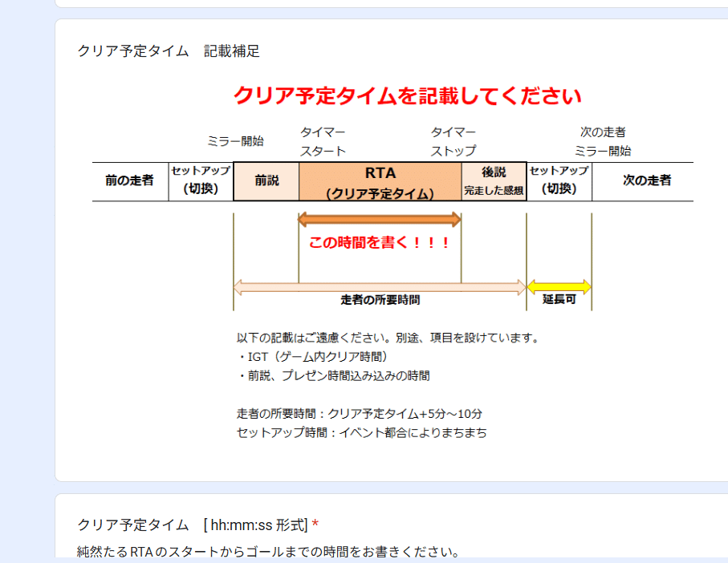Click the orange この時間を書く arrow

380,217
